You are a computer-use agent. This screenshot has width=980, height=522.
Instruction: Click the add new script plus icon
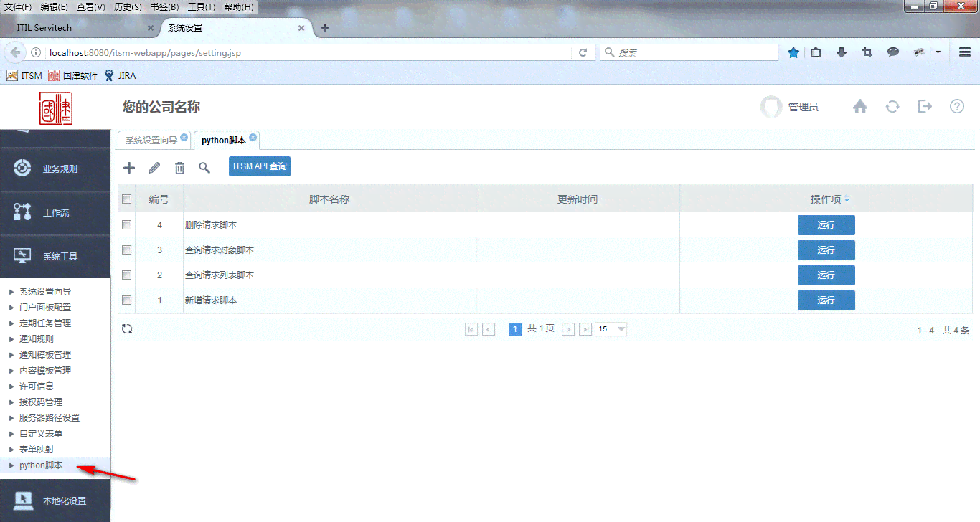pyautogui.click(x=129, y=168)
